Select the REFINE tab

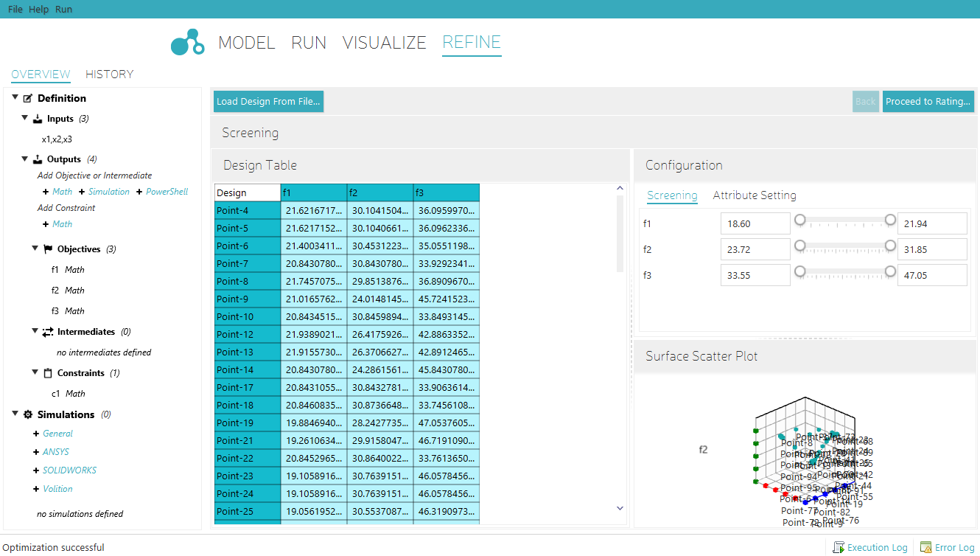(x=472, y=43)
